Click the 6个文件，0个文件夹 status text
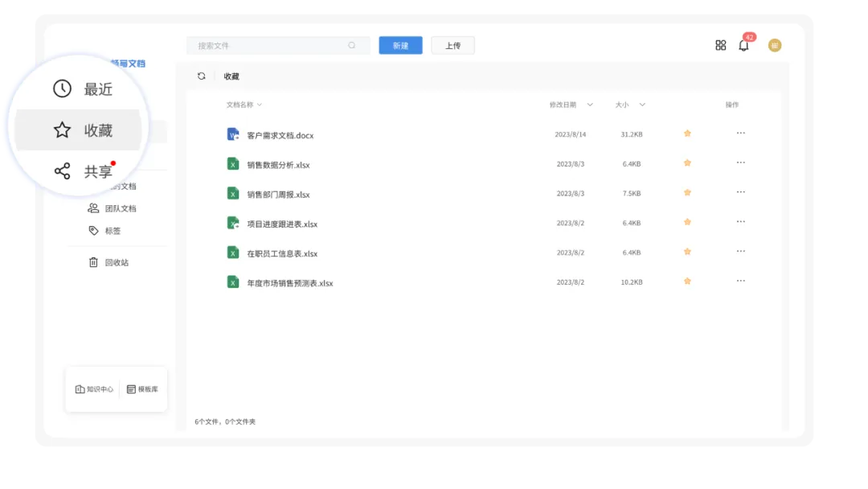This screenshot has width=868, height=489. coord(225,422)
